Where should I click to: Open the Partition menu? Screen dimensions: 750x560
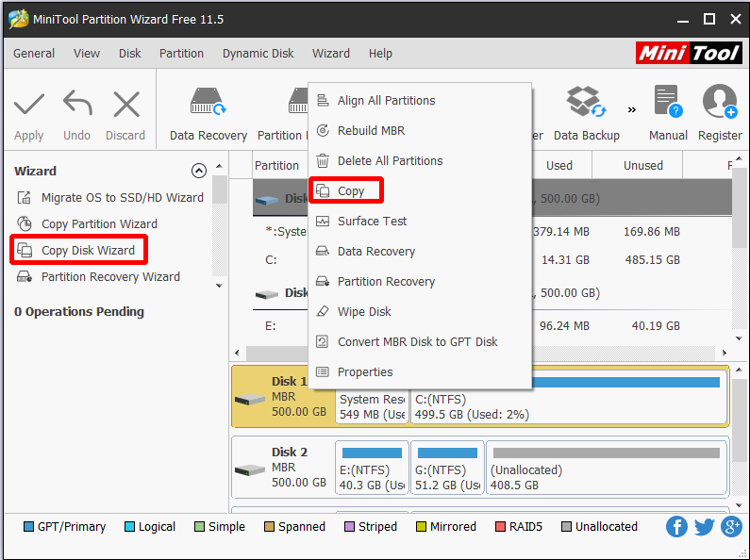[181, 53]
